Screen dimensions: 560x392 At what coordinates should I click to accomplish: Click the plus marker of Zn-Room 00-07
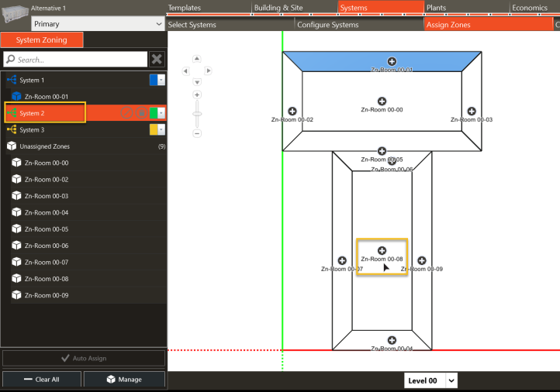coord(342,260)
